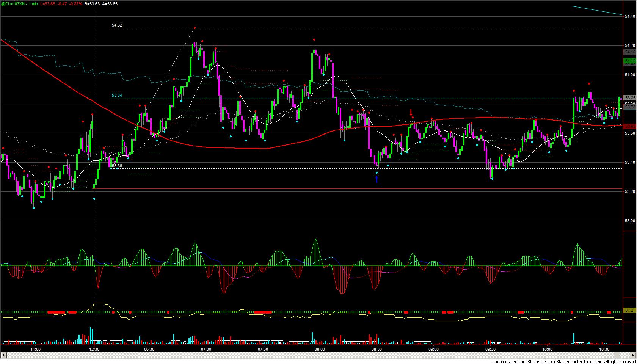
Task: Click the L=53.65 last price header text
Action: tap(47, 4)
